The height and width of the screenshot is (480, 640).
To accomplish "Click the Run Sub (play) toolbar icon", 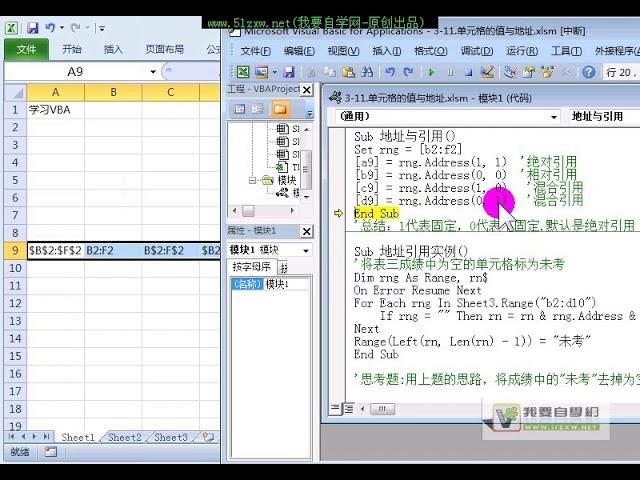I will tap(431, 72).
